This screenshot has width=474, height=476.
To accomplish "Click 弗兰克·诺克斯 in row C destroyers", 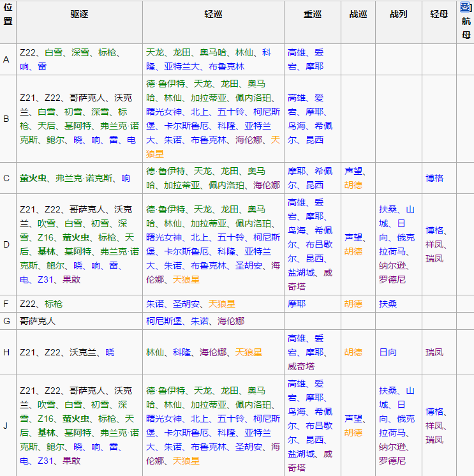I will (x=84, y=178).
